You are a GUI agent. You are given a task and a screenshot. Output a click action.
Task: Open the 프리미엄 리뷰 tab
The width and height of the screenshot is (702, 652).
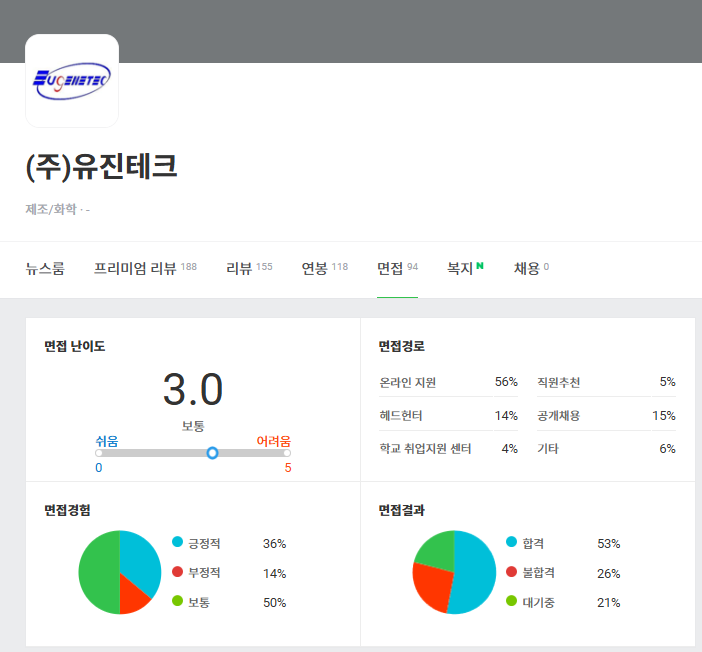[x=145, y=268]
